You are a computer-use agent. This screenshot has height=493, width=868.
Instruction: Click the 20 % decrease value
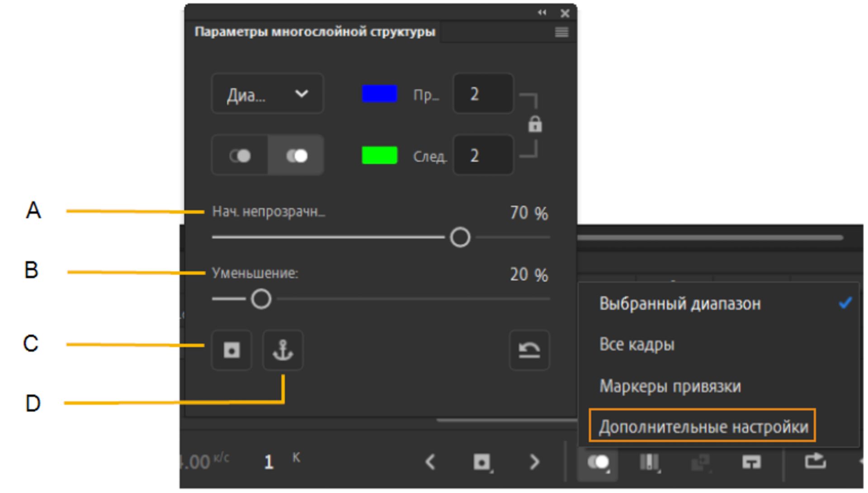(529, 274)
